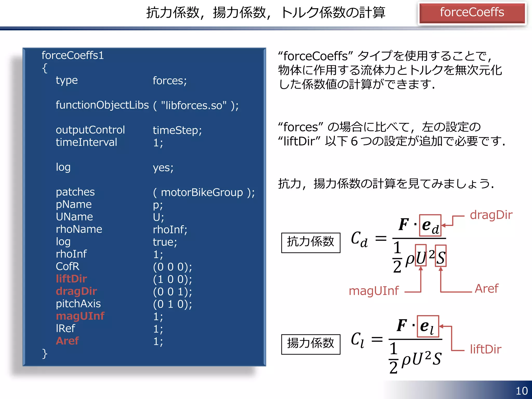Screen dimensions: 532x399
Task: Click the 'true;' value
Action: click(165, 242)
